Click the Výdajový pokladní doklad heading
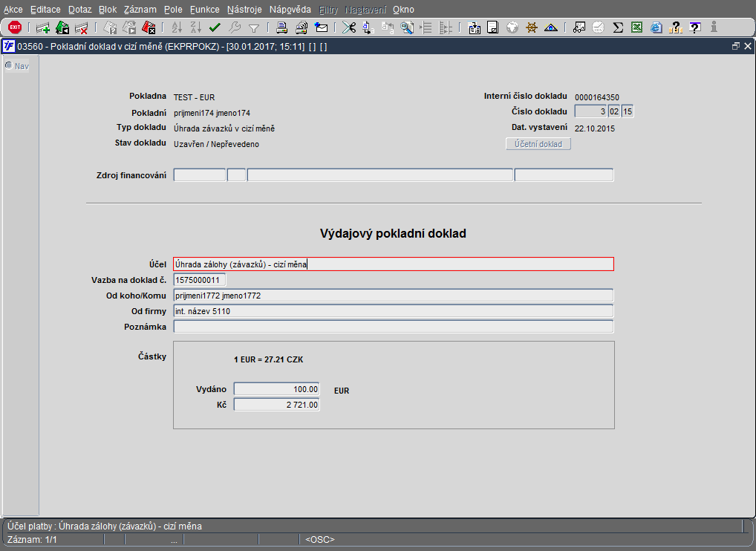Viewport: 756px width, 551px height. click(x=393, y=233)
